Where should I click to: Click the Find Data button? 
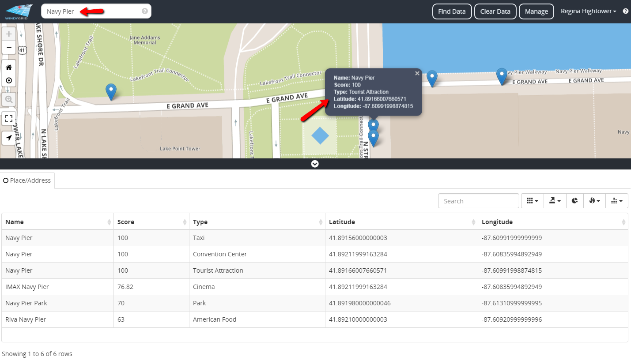point(452,11)
